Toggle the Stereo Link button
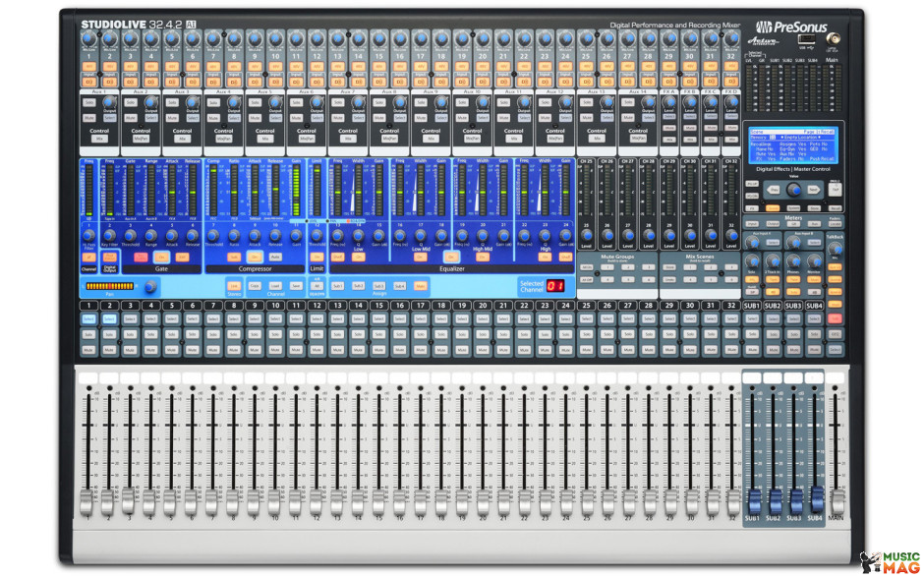This screenshot has height=577, width=924. pos(234,286)
